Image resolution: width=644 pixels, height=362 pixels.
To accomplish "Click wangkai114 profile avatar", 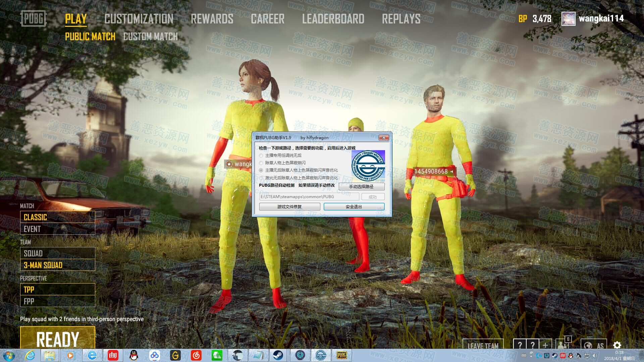I will point(569,19).
